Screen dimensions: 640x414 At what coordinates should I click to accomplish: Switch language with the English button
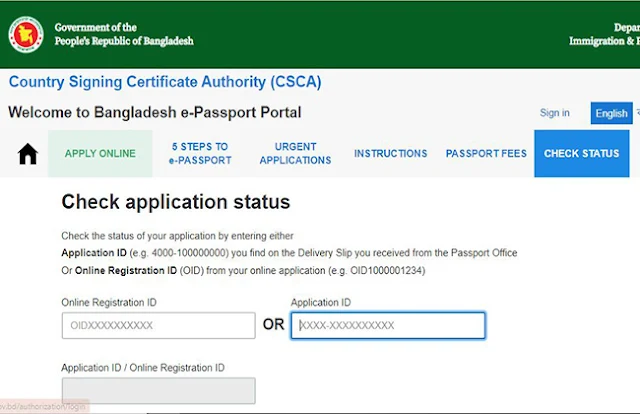[611, 113]
